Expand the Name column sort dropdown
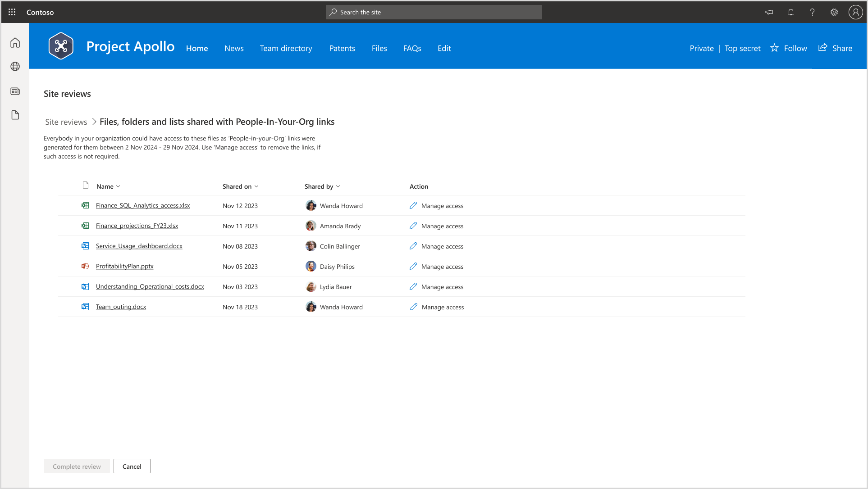 [118, 186]
